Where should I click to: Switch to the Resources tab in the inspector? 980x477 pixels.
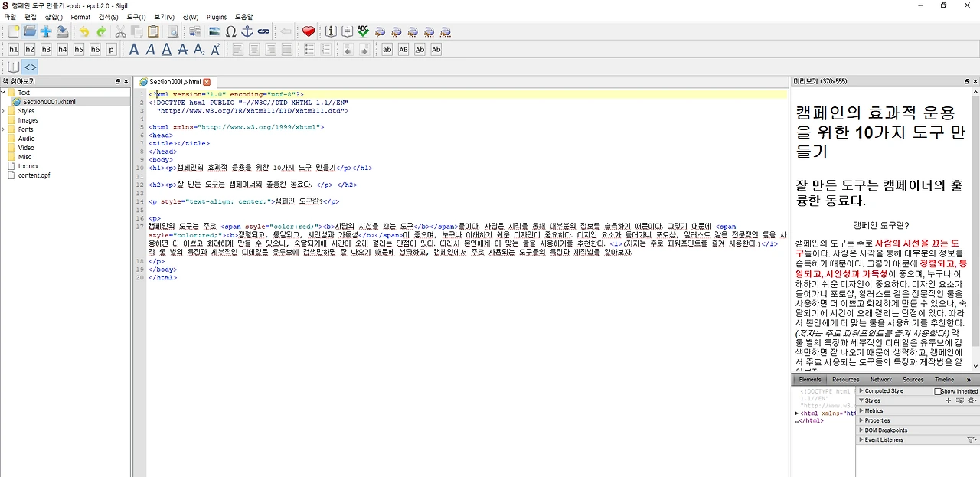click(845, 379)
